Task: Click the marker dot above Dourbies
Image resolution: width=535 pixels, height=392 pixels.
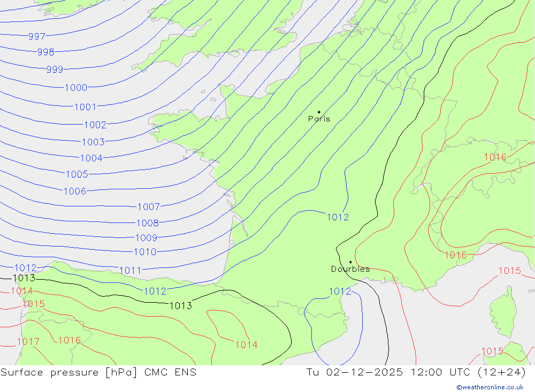Action: click(350, 262)
